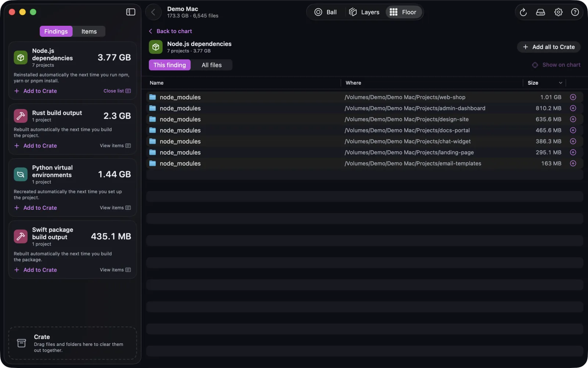This screenshot has width=588, height=368.
Task: Add design-site node_modules to Crate
Action: coord(573,119)
